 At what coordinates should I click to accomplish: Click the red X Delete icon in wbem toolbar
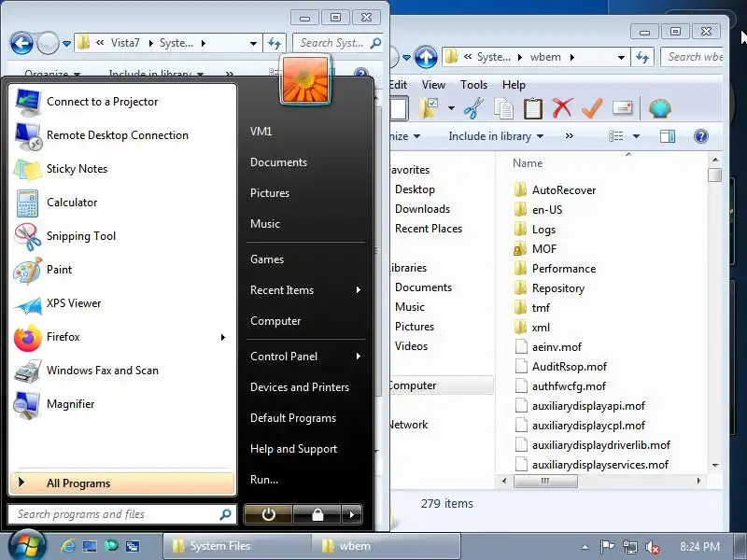[562, 108]
